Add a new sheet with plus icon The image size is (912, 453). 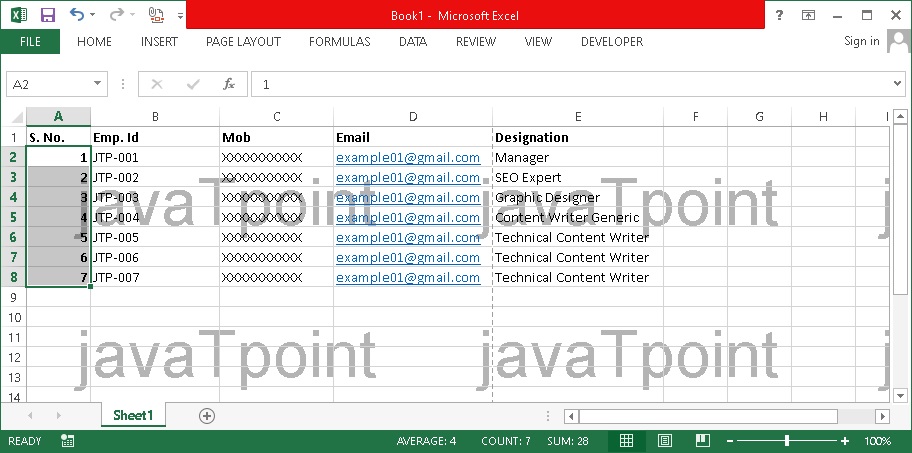pos(207,415)
